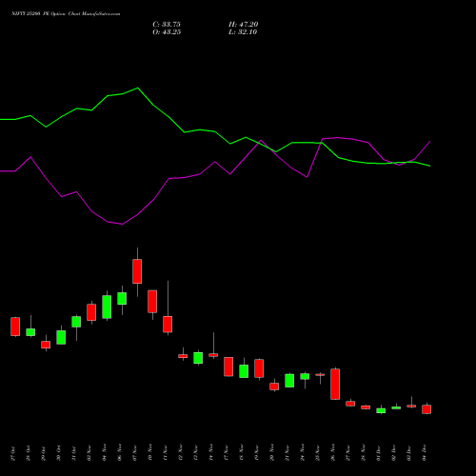This screenshot has width=476, height=476.
Task: Select the 28 Oct date label
Action: [29, 453]
